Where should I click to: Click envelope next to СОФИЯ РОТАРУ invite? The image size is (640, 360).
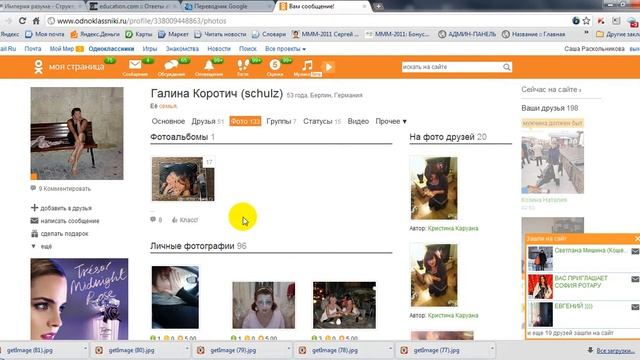635,279
